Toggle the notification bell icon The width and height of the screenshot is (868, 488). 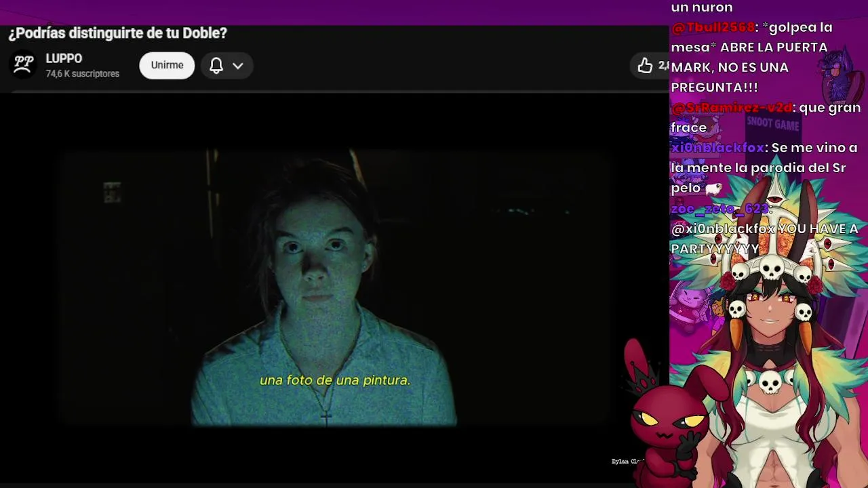[216, 65]
